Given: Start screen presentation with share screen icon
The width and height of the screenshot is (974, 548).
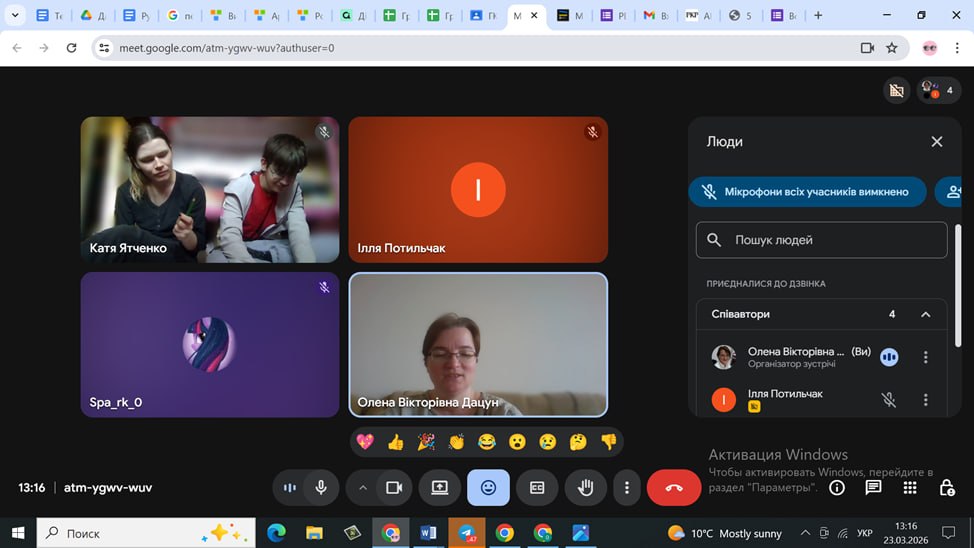Looking at the screenshot, I should click(440, 488).
